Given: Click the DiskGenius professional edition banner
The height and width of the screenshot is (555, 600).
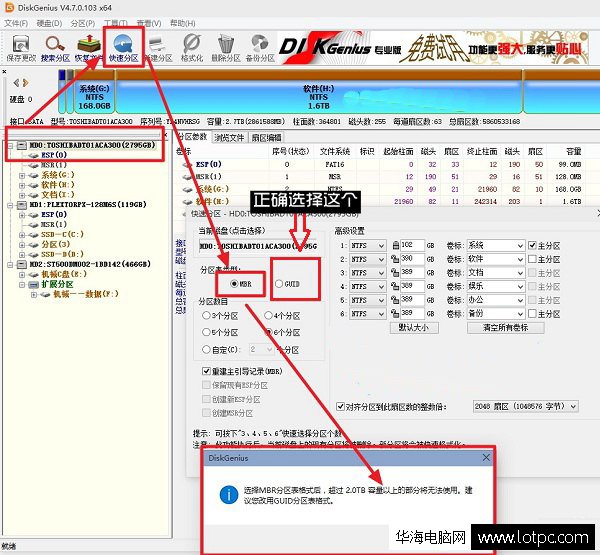Looking at the screenshot, I should pos(432,49).
